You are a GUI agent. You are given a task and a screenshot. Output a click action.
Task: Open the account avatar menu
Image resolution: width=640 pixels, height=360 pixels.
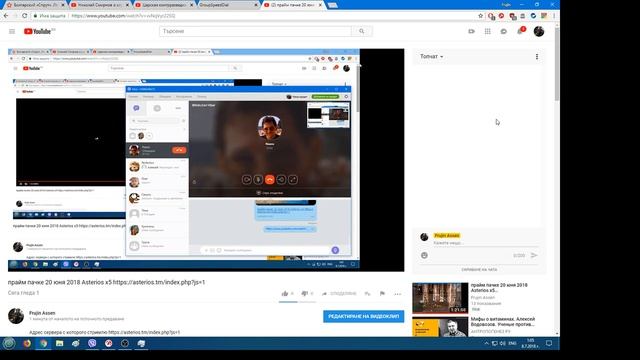coord(539,31)
